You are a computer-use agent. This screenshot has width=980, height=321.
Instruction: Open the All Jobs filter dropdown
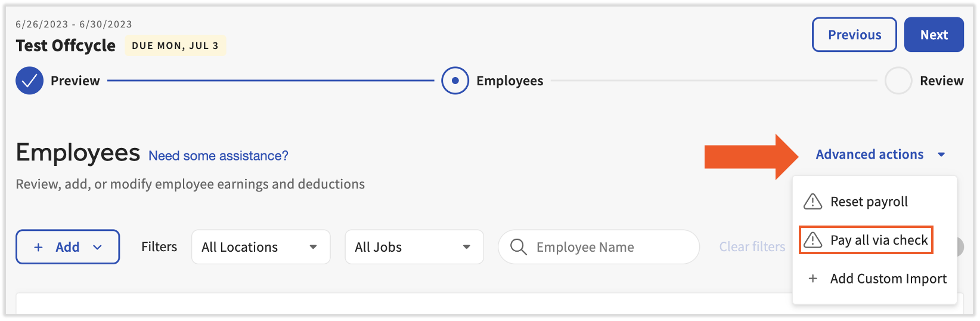[414, 247]
